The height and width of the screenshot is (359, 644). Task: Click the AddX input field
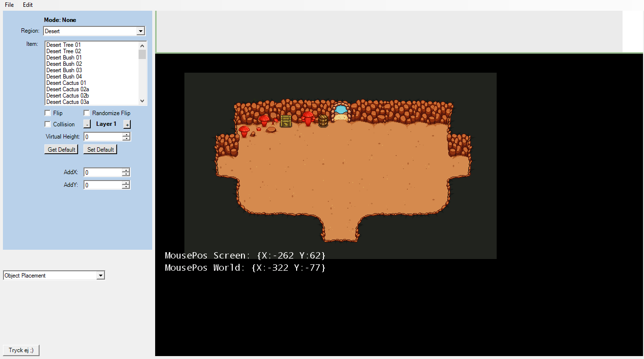coord(103,172)
